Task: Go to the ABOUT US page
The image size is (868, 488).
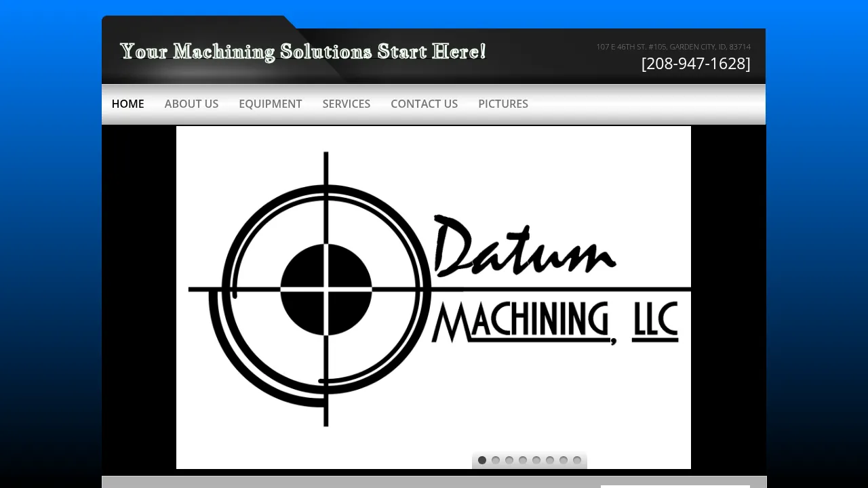Action: click(191, 104)
